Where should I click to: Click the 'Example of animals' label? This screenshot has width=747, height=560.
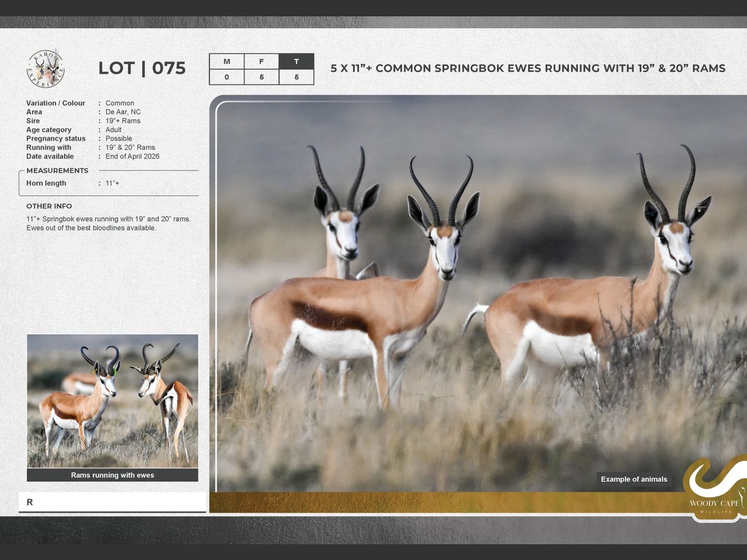(634, 480)
